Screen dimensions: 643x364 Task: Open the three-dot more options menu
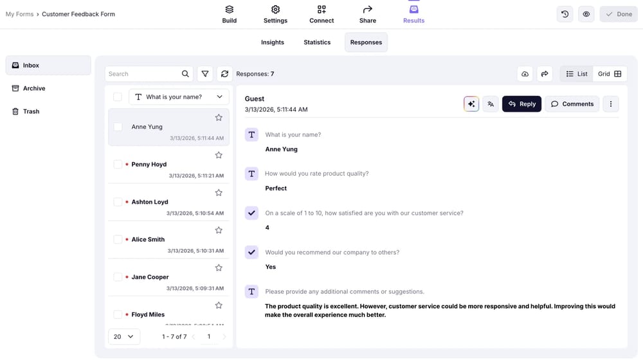(611, 104)
